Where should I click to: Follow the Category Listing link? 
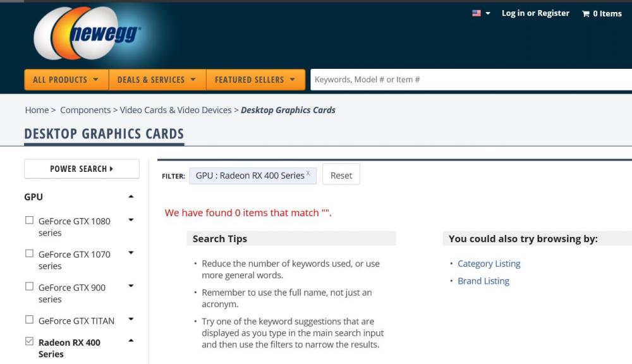[x=489, y=264]
